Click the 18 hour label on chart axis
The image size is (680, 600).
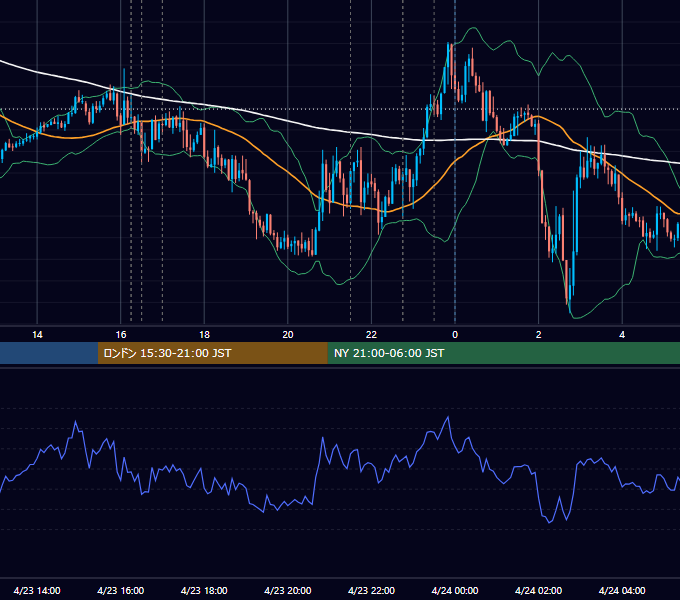[204, 335]
